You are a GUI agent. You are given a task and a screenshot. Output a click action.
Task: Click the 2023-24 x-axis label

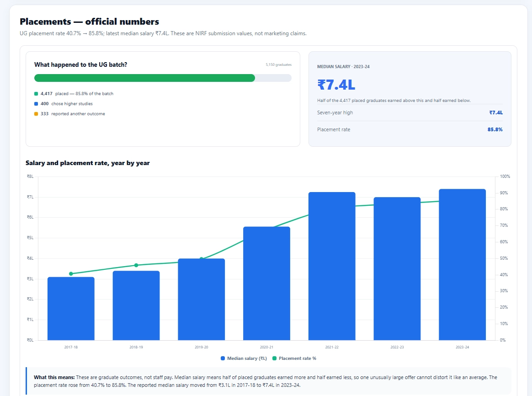(x=462, y=347)
